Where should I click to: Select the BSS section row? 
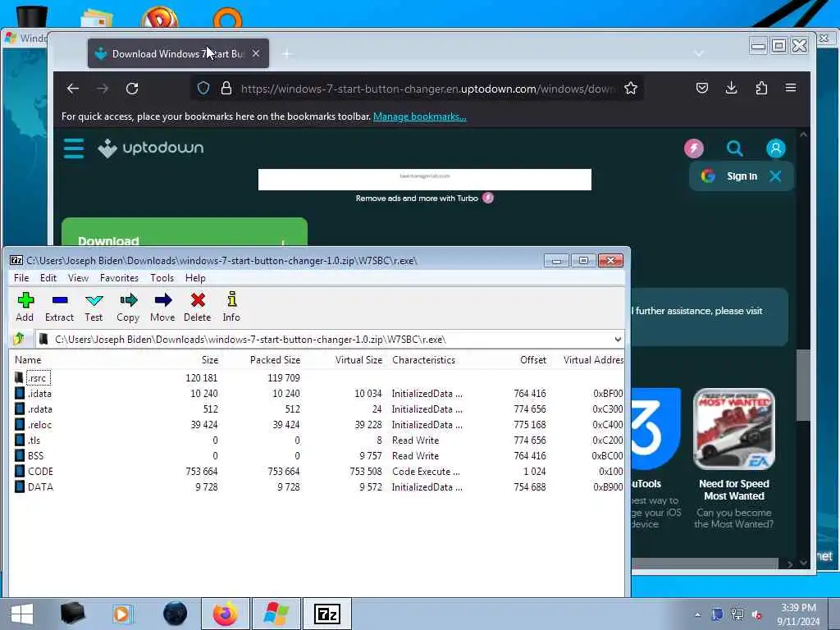click(318, 456)
